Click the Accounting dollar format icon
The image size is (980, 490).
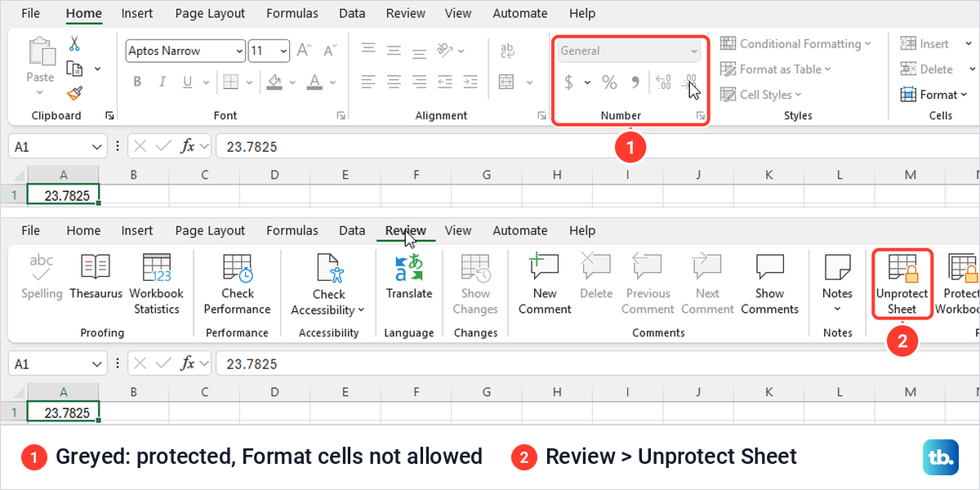pos(569,82)
